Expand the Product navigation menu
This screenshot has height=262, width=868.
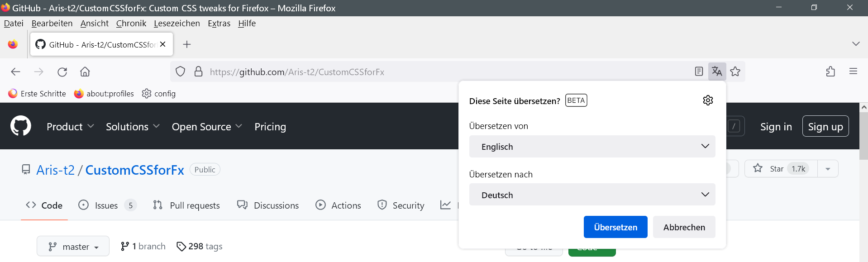70,127
